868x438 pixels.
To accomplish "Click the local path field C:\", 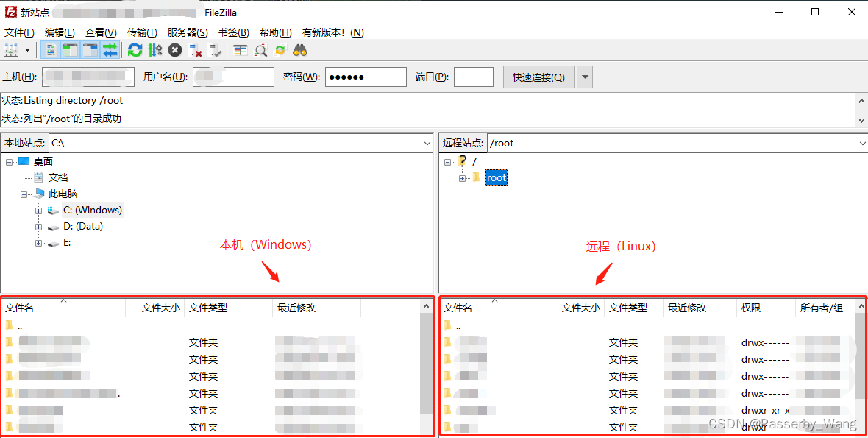I will [235, 144].
